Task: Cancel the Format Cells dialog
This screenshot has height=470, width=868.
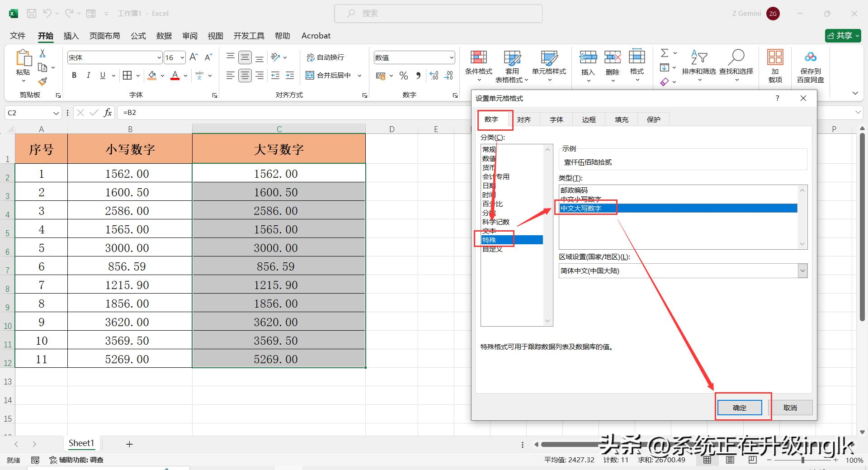Action: (790, 408)
